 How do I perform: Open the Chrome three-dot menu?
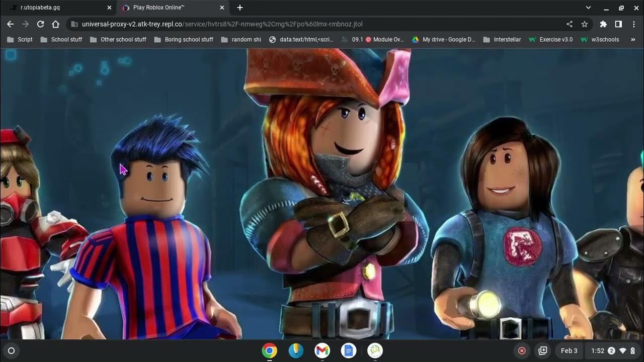(633, 24)
